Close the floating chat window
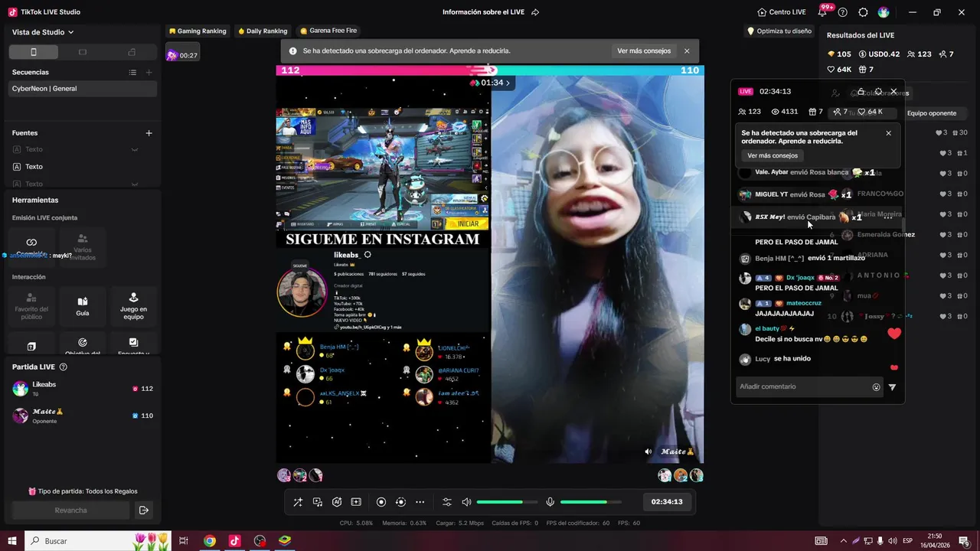The height and width of the screenshot is (551, 980). click(893, 92)
